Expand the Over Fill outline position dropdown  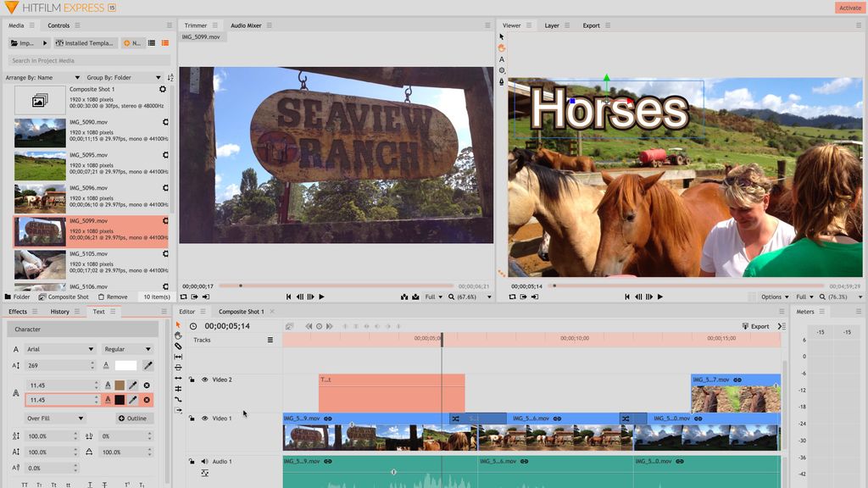pyautogui.click(x=55, y=419)
